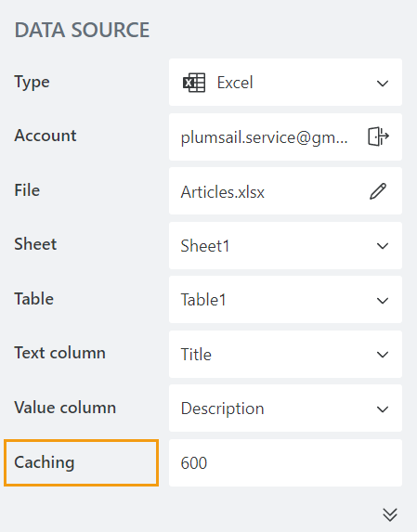
Task: Open the Type dropdown arrow
Action: tap(383, 84)
